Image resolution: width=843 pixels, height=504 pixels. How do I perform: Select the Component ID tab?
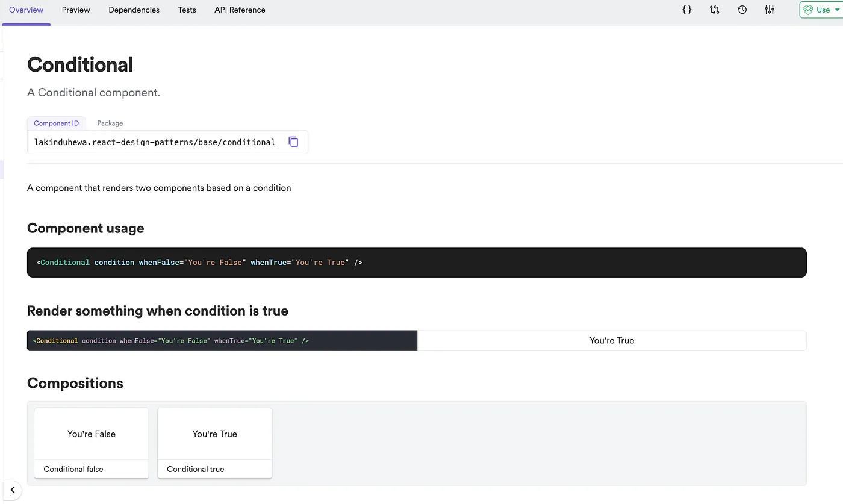(x=56, y=123)
